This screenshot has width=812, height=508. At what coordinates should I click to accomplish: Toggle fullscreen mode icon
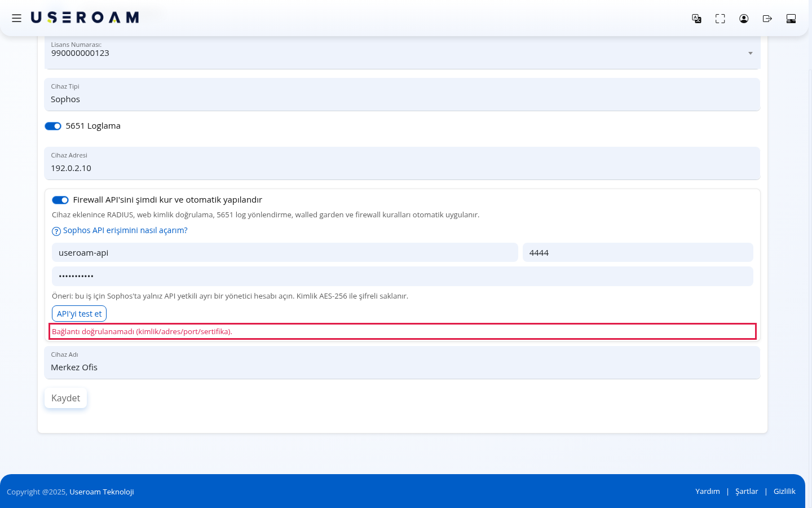[x=720, y=19]
